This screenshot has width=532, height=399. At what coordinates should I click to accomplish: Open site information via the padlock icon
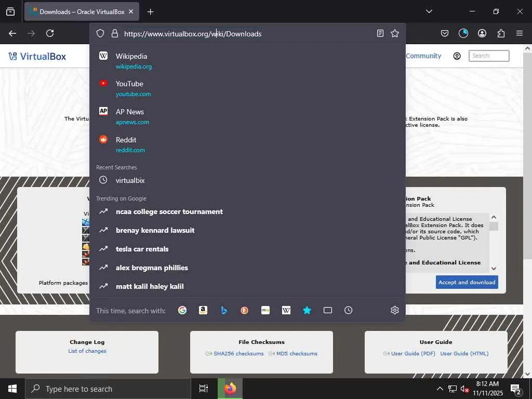click(115, 33)
